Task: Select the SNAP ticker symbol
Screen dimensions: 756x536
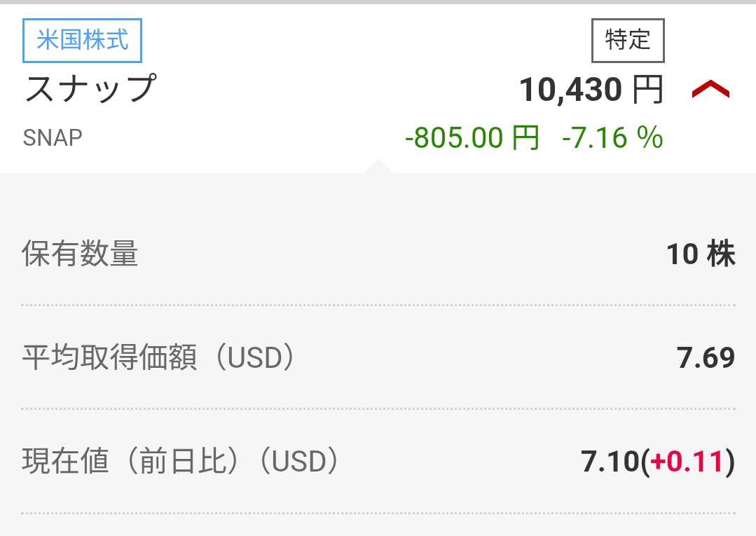Action: (x=53, y=138)
